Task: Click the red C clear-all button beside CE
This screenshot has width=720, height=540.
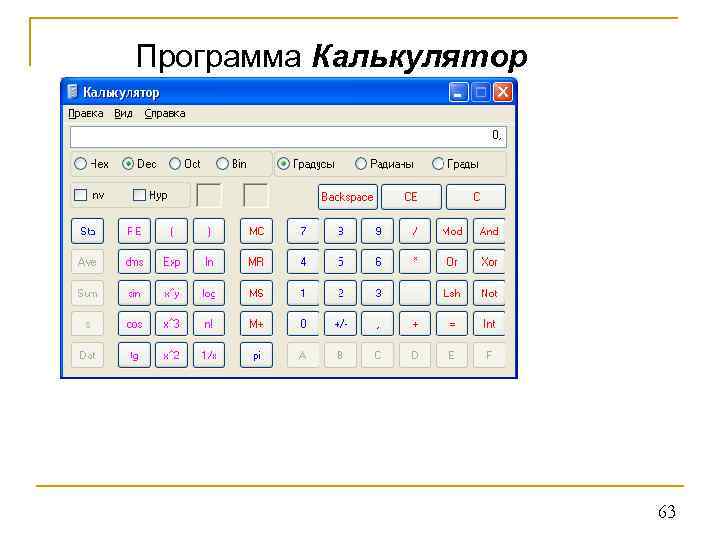Action: point(476,197)
